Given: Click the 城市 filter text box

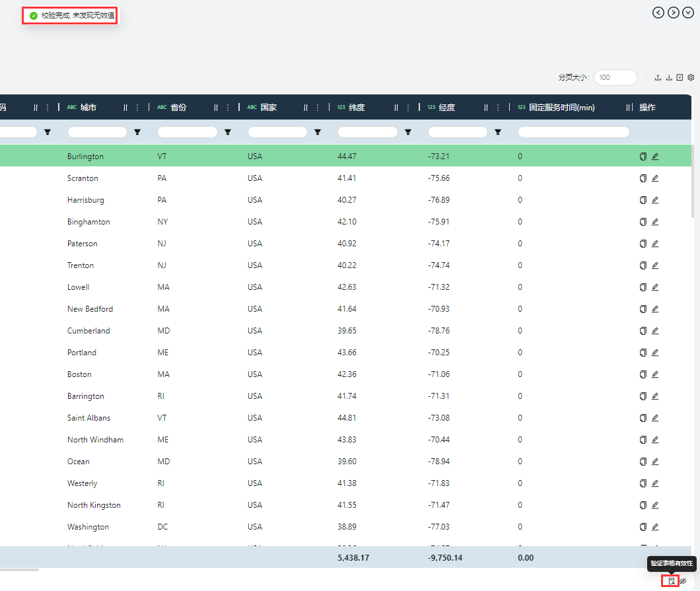Looking at the screenshot, I should (x=97, y=132).
